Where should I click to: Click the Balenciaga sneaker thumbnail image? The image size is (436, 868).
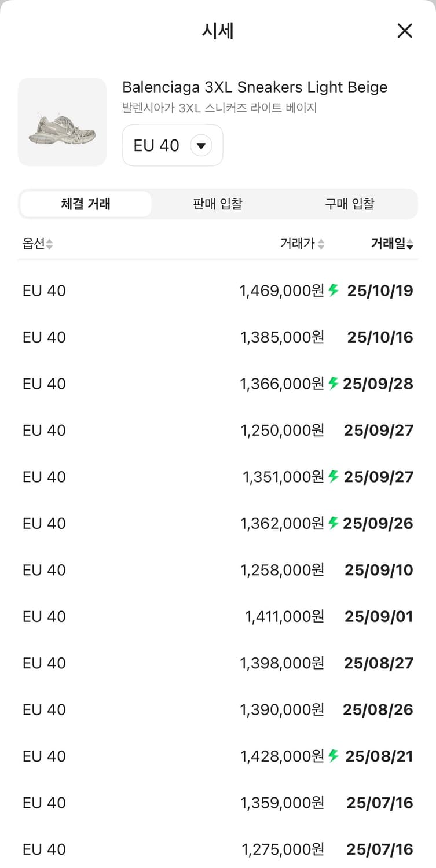pyautogui.click(x=62, y=122)
